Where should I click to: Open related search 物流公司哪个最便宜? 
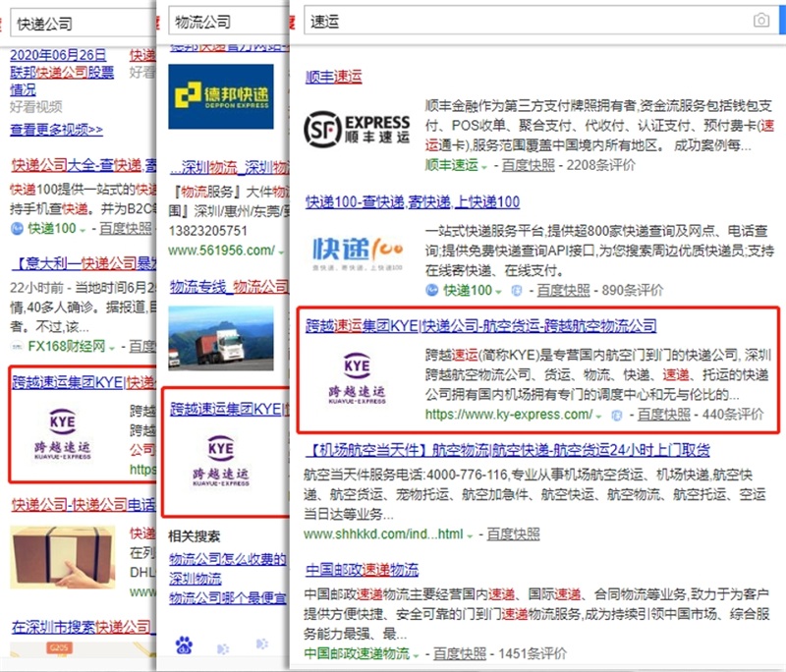(228, 598)
